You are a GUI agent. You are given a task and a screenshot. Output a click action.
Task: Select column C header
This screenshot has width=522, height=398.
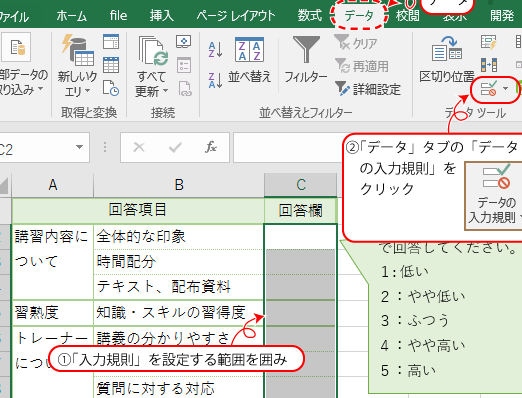click(x=301, y=185)
